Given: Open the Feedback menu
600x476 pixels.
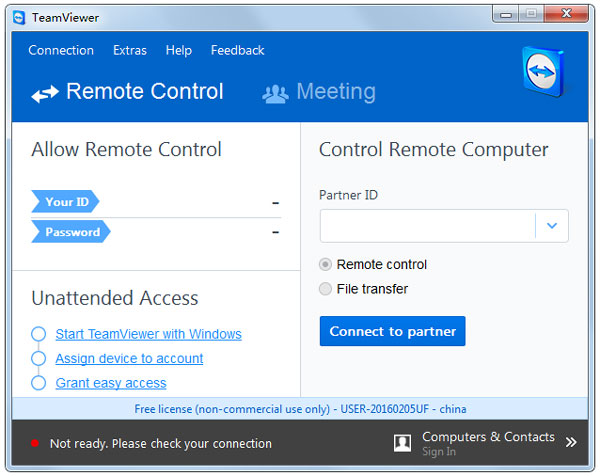Looking at the screenshot, I should (237, 50).
